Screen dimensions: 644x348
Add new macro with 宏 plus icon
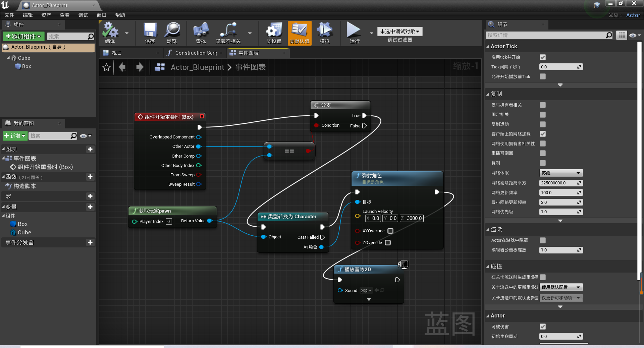(x=90, y=196)
